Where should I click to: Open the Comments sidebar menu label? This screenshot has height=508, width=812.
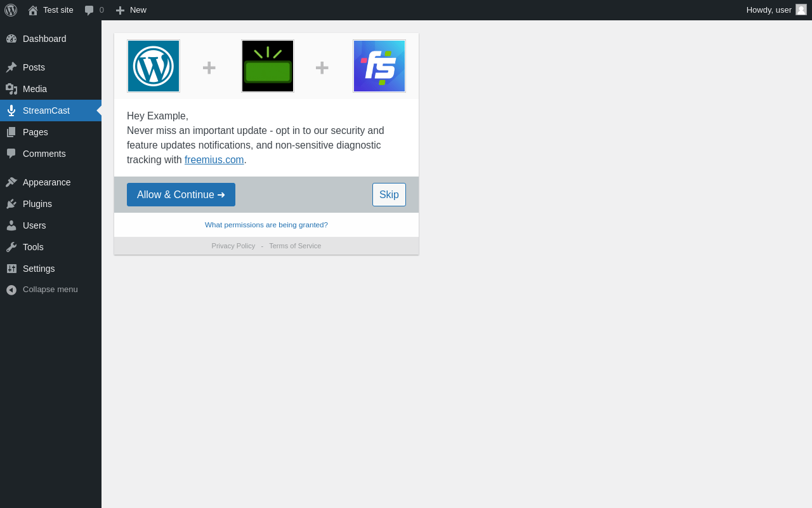tap(44, 154)
